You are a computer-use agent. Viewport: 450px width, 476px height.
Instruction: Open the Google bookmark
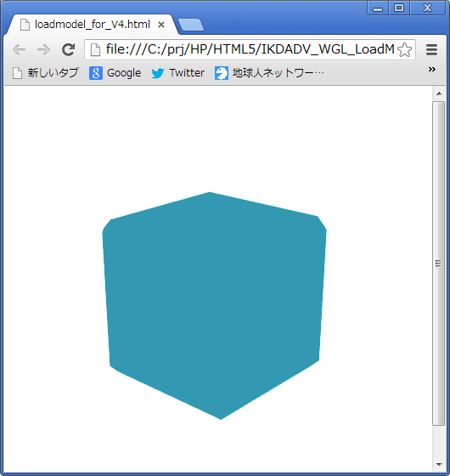coord(115,73)
